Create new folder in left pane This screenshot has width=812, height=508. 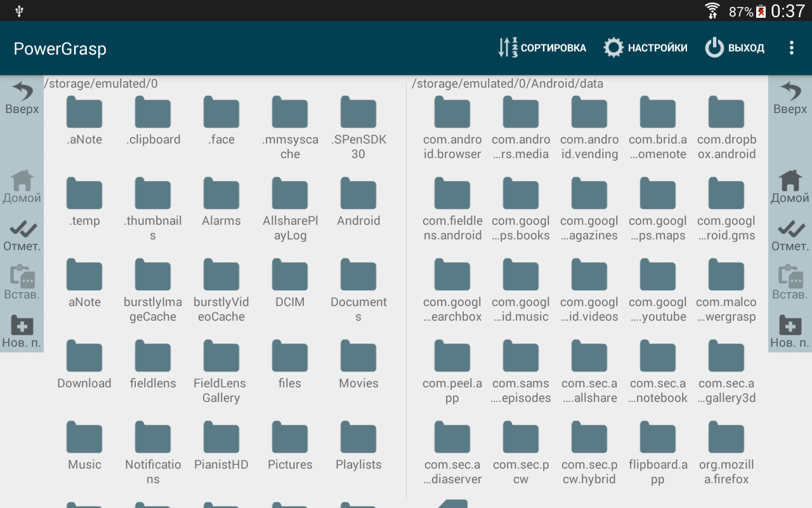22,331
